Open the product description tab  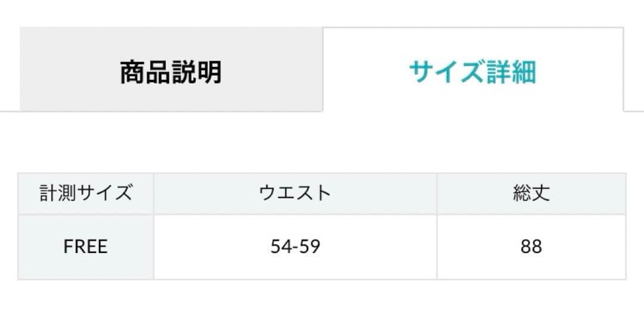[171, 71]
